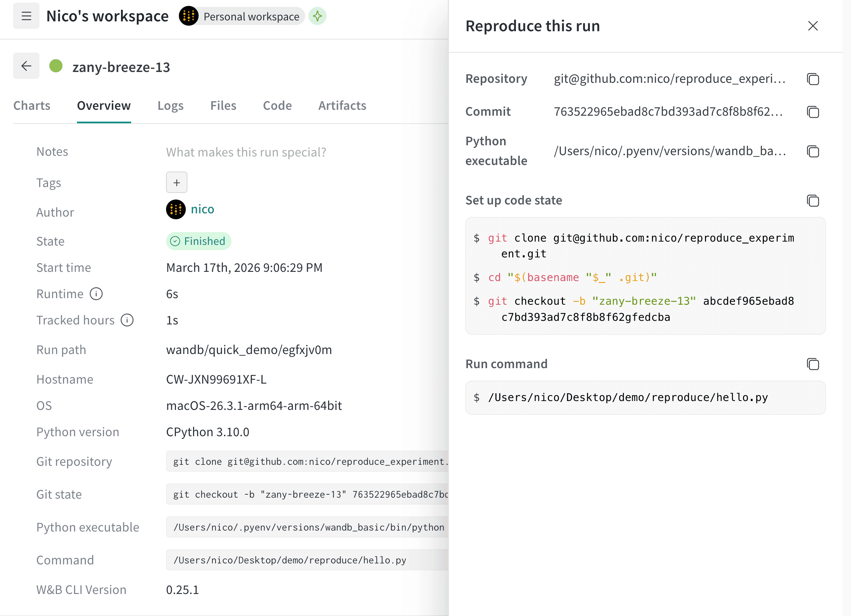Click the green sparkle icon beside Personal workspace
The width and height of the screenshot is (851, 616).
[x=317, y=16]
